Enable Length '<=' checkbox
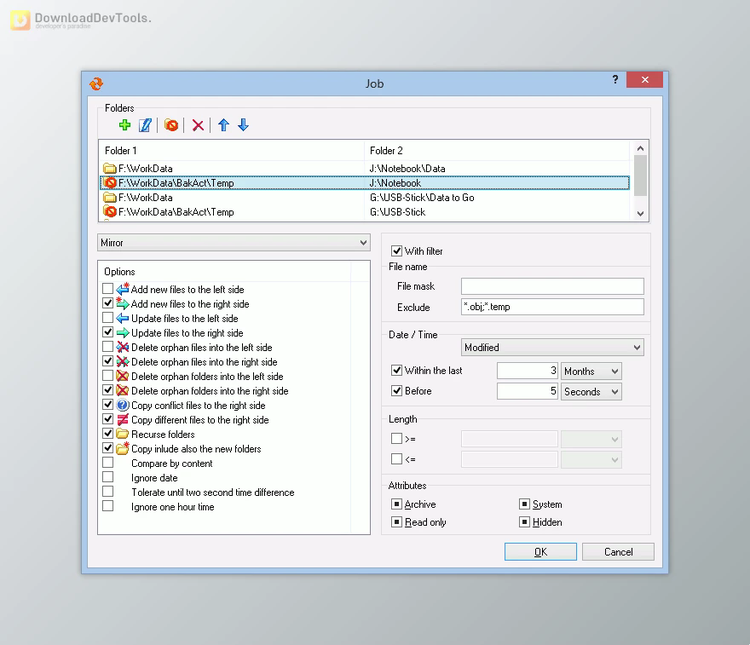 (x=397, y=459)
